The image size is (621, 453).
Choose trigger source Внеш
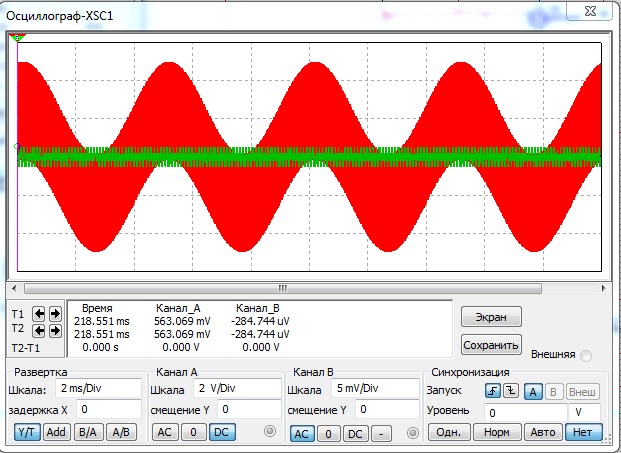[582, 392]
